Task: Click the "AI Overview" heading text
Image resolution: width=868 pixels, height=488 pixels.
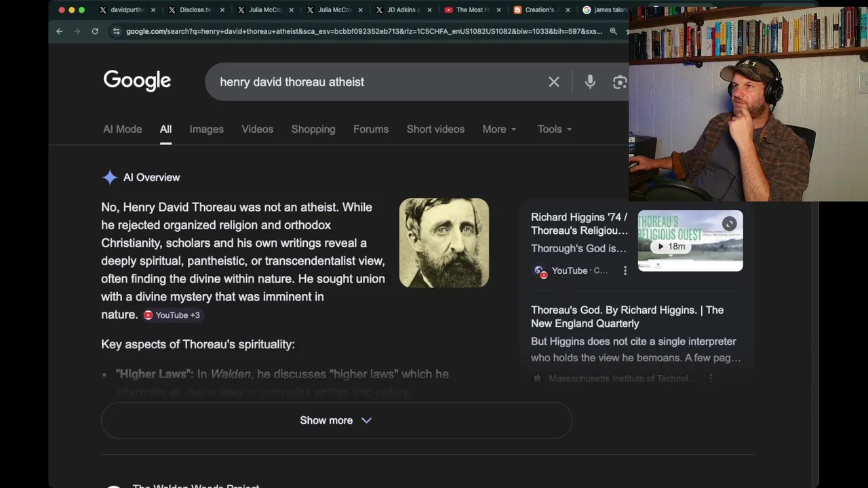Action: click(152, 178)
